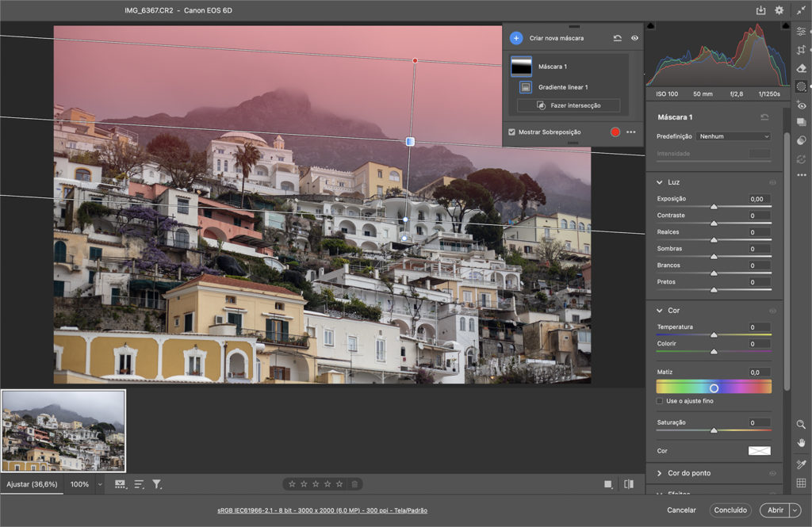
Task: Click the red overlay color swatch
Action: click(x=615, y=132)
